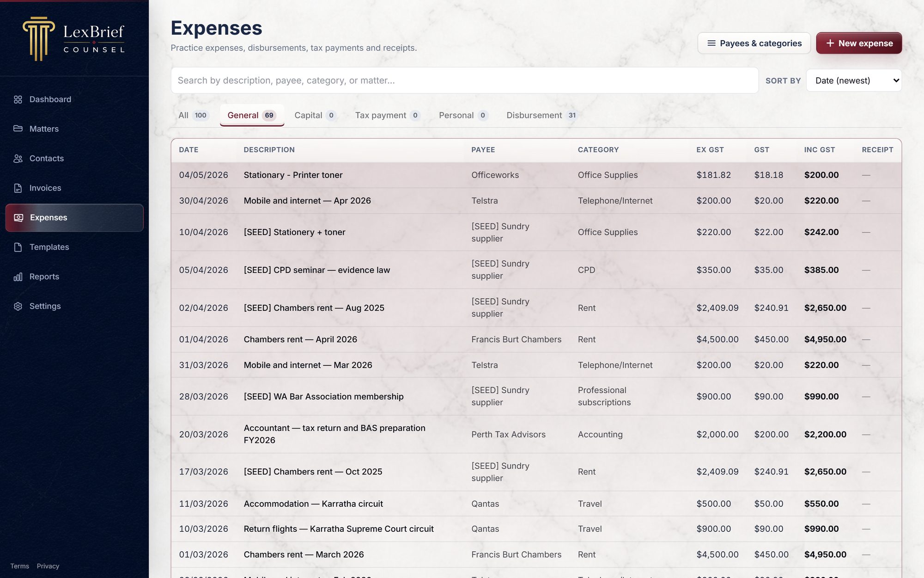This screenshot has width=924, height=578.
Task: Click the Accounting category cell
Action: (600, 435)
